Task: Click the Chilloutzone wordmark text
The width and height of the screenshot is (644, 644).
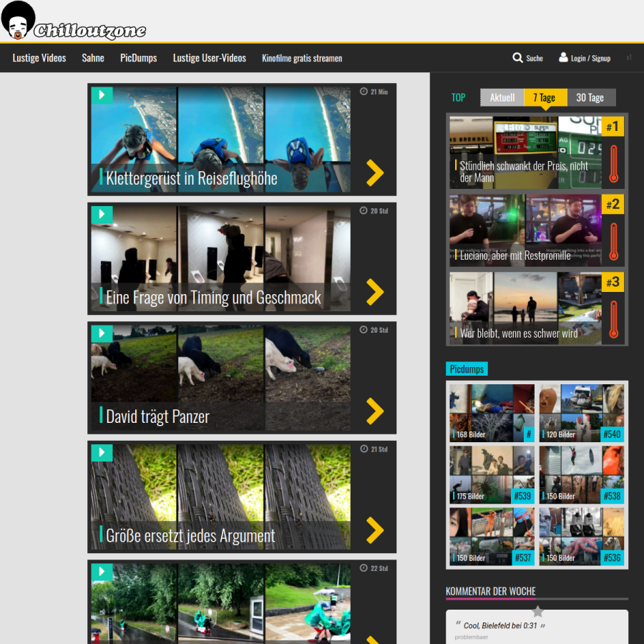Action: pos(90,31)
